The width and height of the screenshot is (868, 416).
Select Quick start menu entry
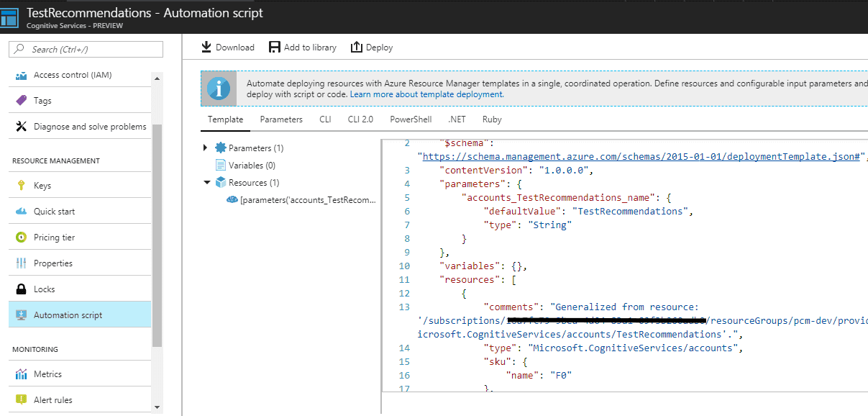[x=80, y=212]
